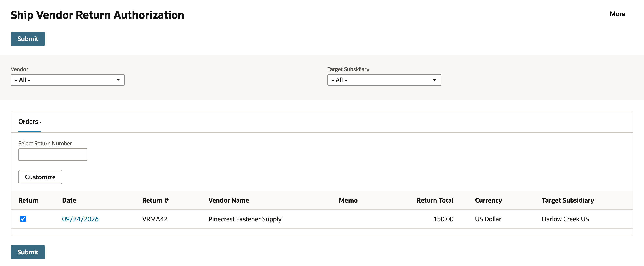The image size is (644, 266).
Task: Click the Currency column header
Action: [x=488, y=200]
